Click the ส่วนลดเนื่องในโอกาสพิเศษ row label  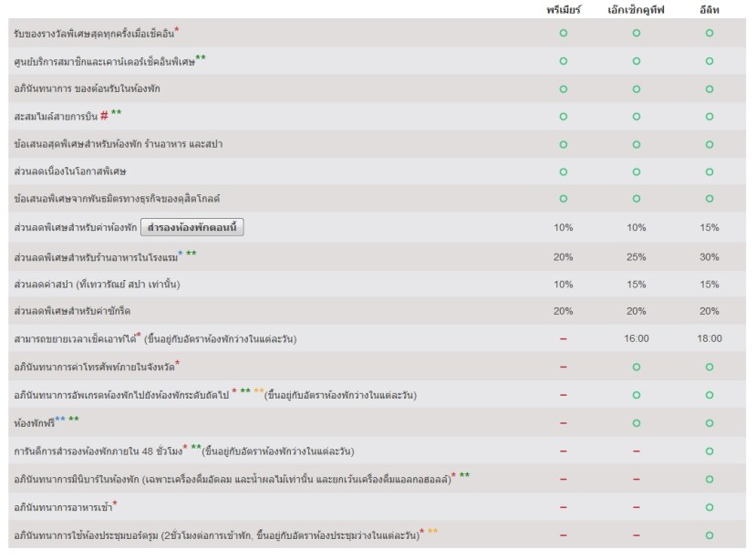click(x=71, y=172)
